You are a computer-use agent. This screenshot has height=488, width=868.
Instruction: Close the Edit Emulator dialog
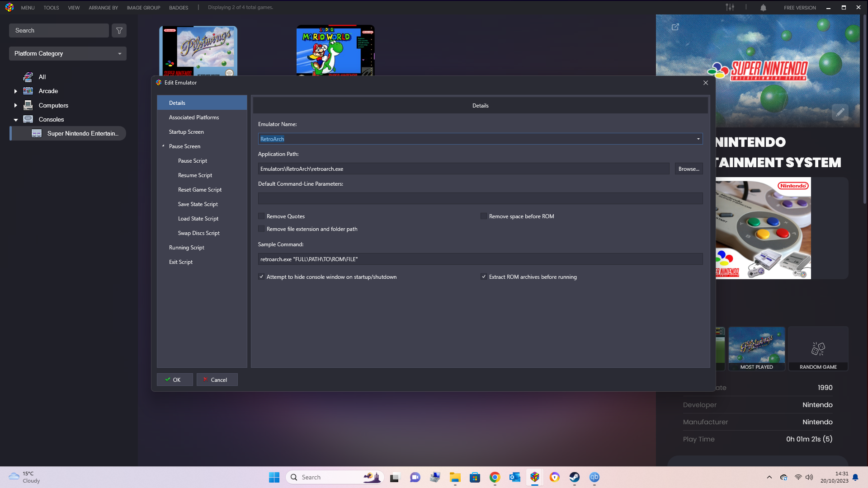[x=705, y=83]
